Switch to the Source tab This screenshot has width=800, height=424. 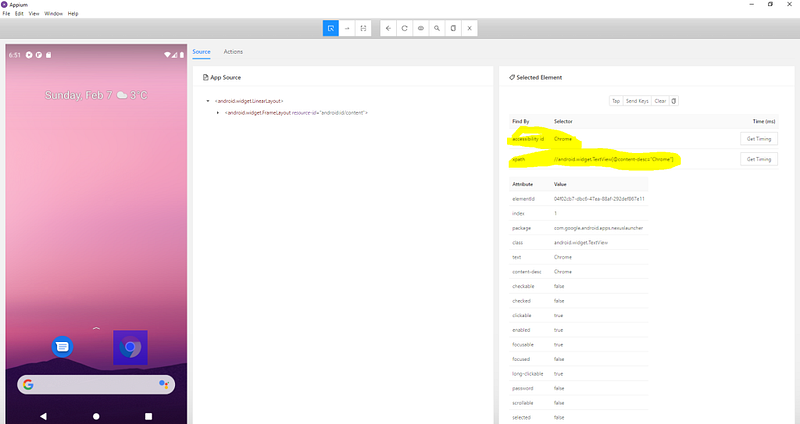202,52
